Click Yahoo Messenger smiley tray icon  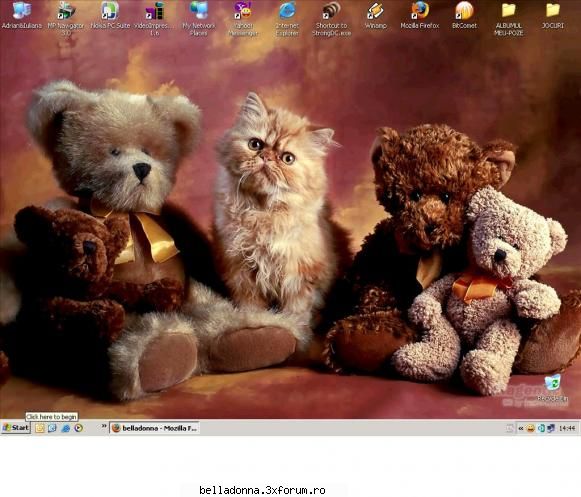coord(531,428)
